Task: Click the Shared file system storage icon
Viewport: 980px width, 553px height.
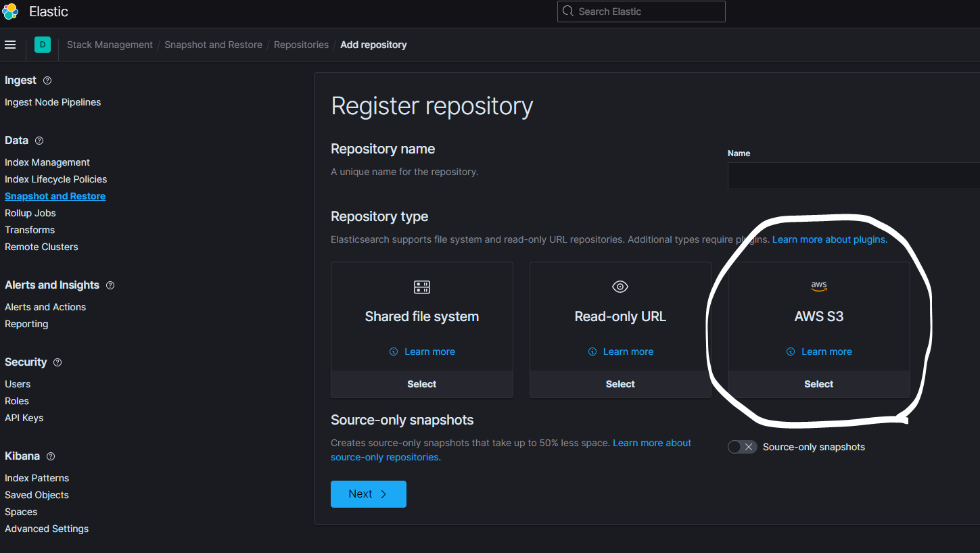Action: click(x=422, y=287)
